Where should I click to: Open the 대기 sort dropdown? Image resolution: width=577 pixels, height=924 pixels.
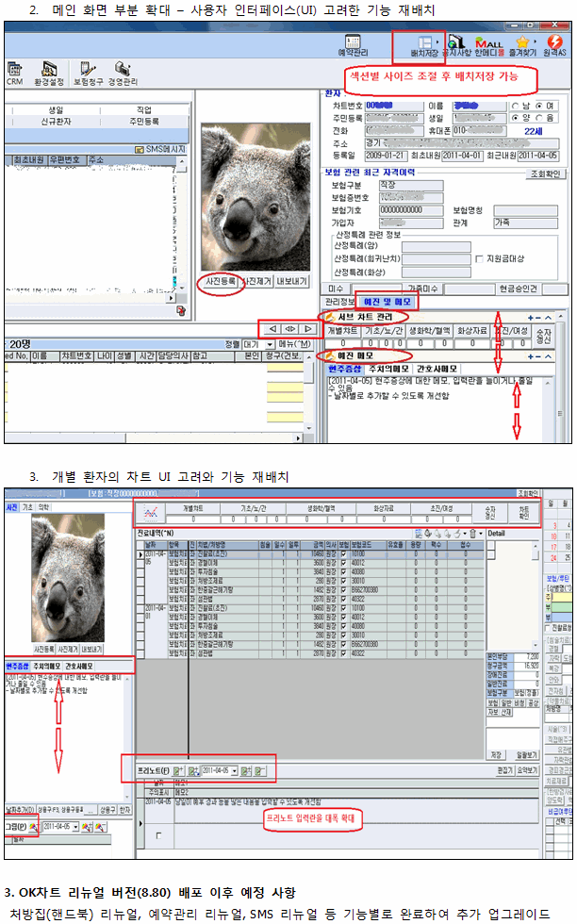270,344
